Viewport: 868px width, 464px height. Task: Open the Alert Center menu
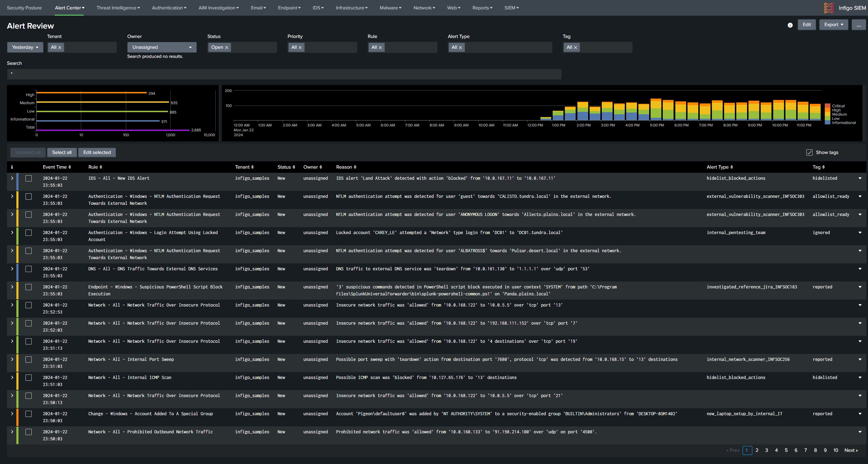69,8
